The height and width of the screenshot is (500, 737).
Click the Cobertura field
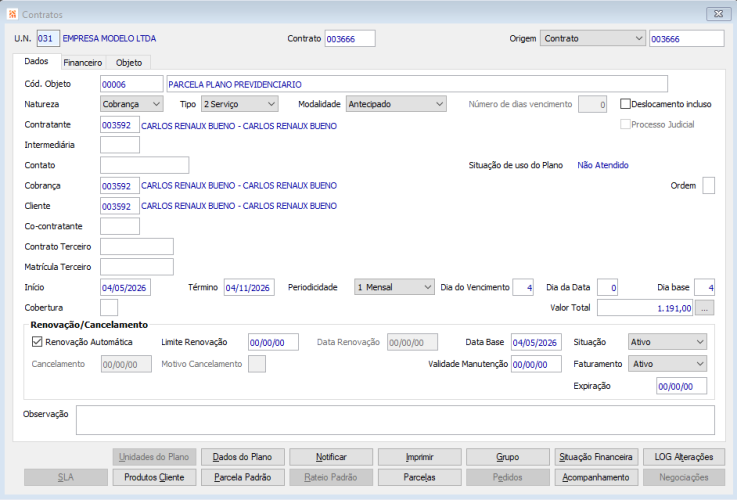click(x=109, y=307)
